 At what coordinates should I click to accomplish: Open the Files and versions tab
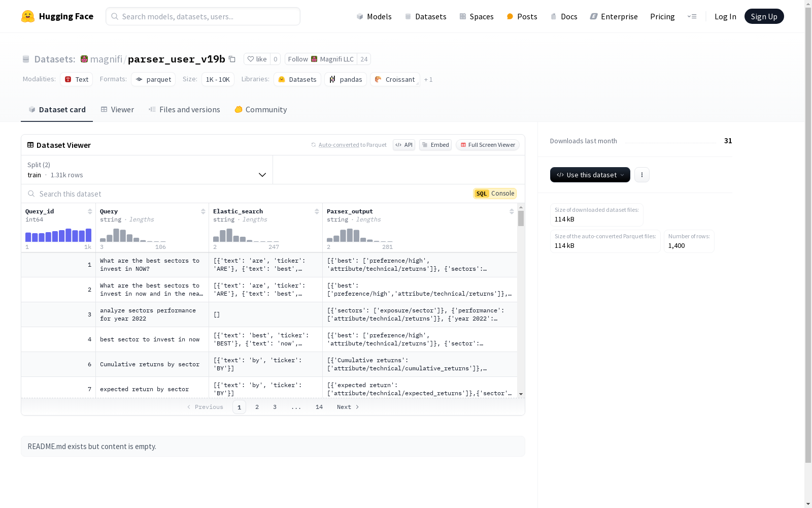[x=184, y=110]
